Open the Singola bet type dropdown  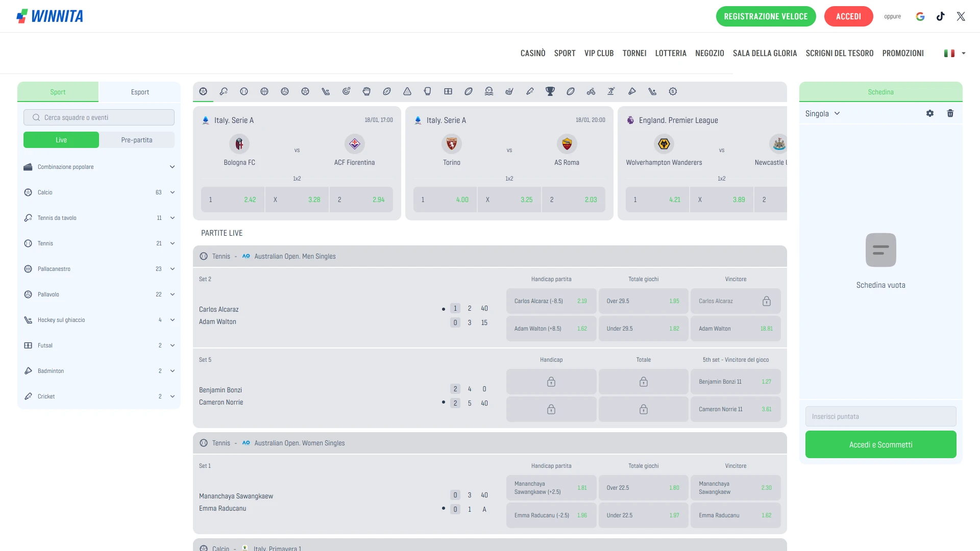point(823,114)
